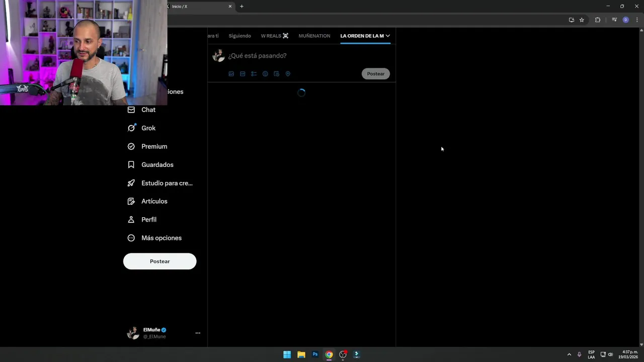Open the ElMuñe account switcher
Image resolution: width=644 pixels, height=362 pixels.
coord(164,333)
